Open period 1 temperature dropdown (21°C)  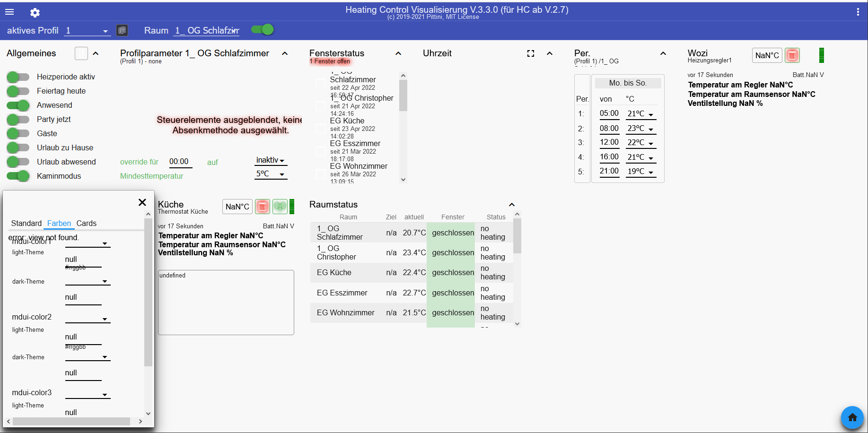(x=640, y=114)
